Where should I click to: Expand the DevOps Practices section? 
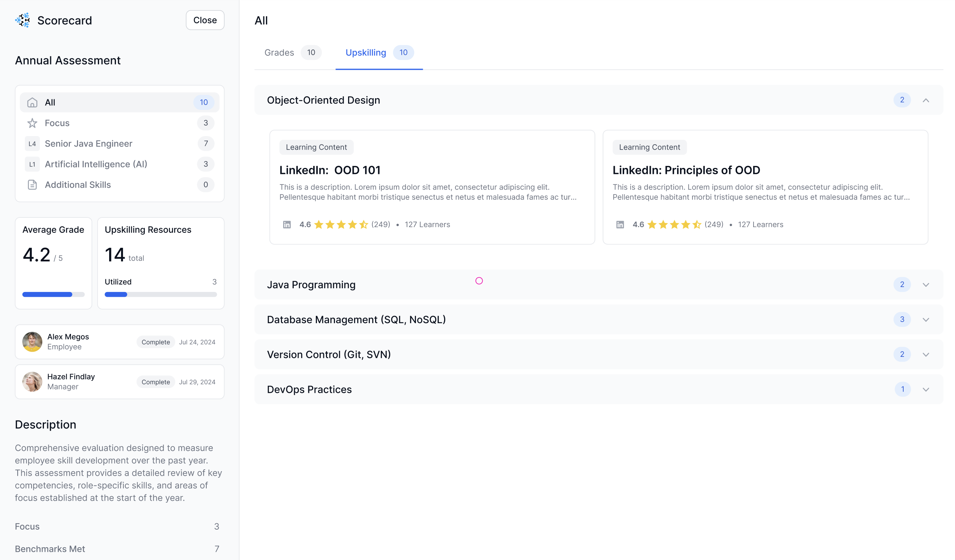tap(926, 389)
